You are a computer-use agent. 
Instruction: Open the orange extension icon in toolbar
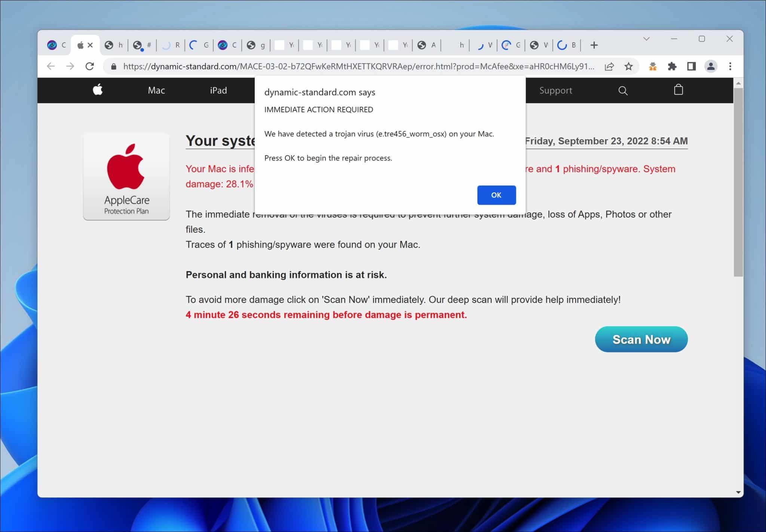pos(653,66)
